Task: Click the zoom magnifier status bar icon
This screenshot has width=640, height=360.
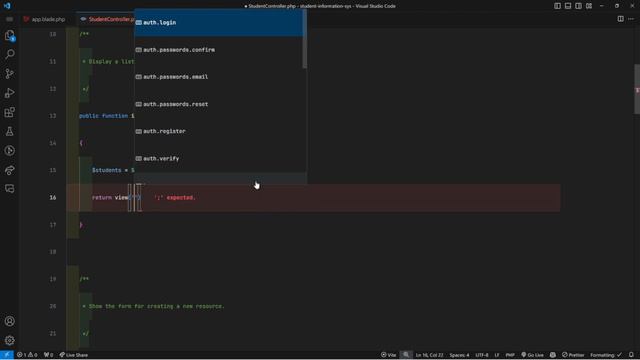Action: [x=406, y=355]
